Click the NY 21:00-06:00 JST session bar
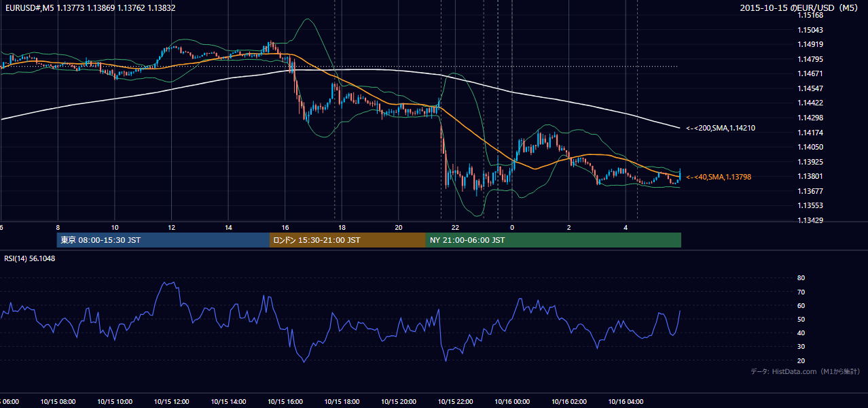The image size is (868, 408). point(554,240)
